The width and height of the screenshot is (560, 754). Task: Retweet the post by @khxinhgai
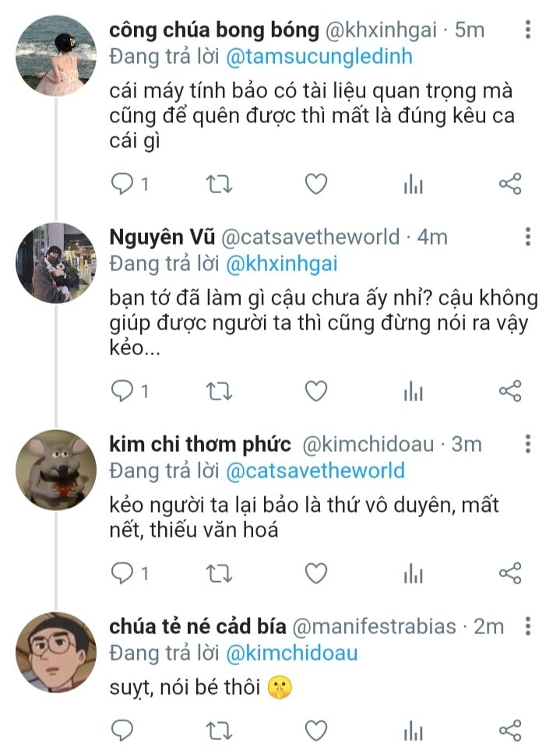218,184
